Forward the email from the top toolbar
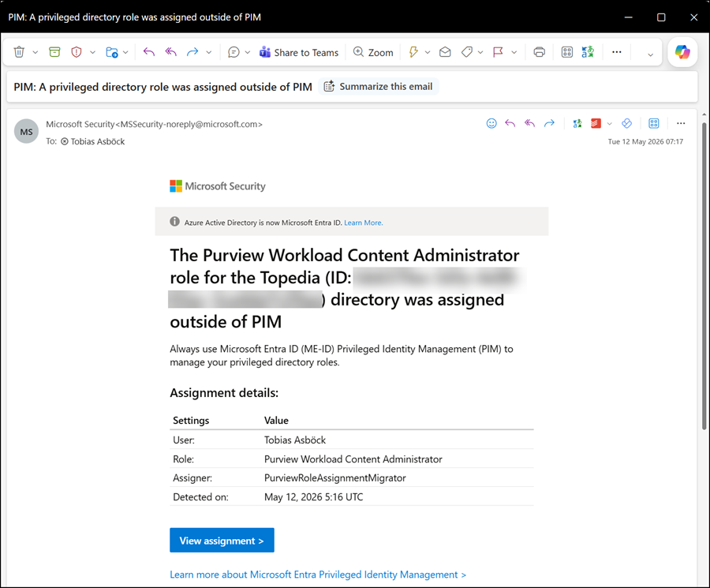 pyautogui.click(x=192, y=52)
